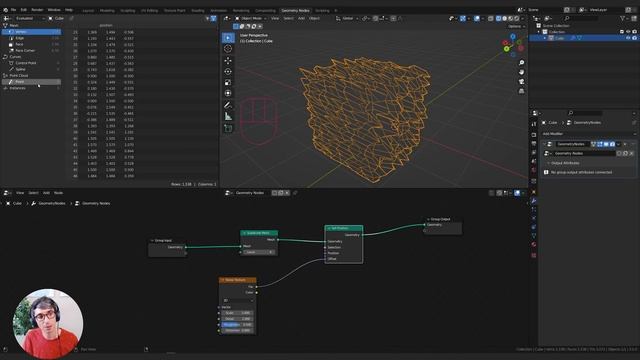Open the Output properties tab icon
Screen dimensions: 640x360
point(533,144)
